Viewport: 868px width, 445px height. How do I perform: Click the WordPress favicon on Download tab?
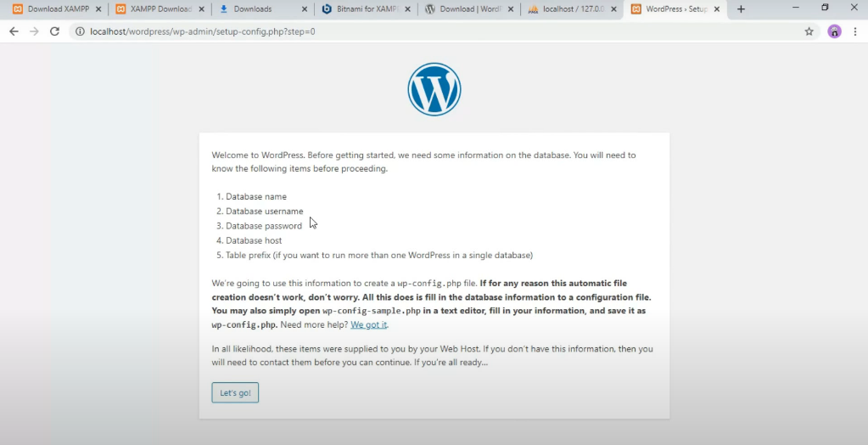430,8
